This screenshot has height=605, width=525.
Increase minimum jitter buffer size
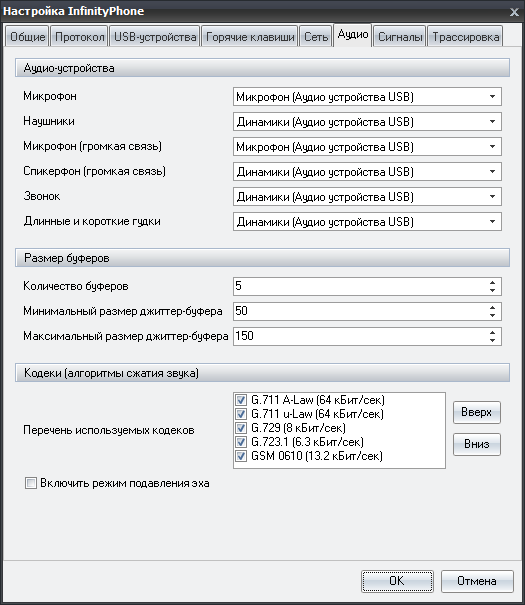click(492, 308)
